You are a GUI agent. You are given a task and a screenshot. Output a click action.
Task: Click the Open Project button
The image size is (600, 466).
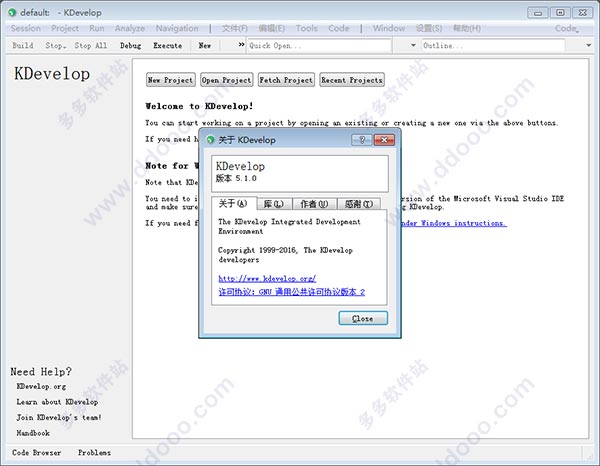227,80
